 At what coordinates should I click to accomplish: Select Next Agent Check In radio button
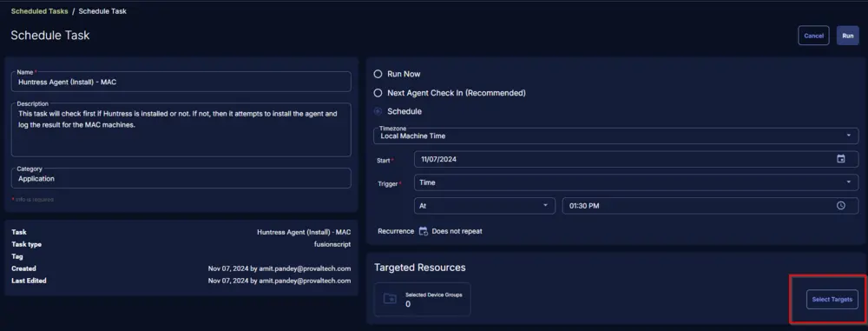[378, 93]
